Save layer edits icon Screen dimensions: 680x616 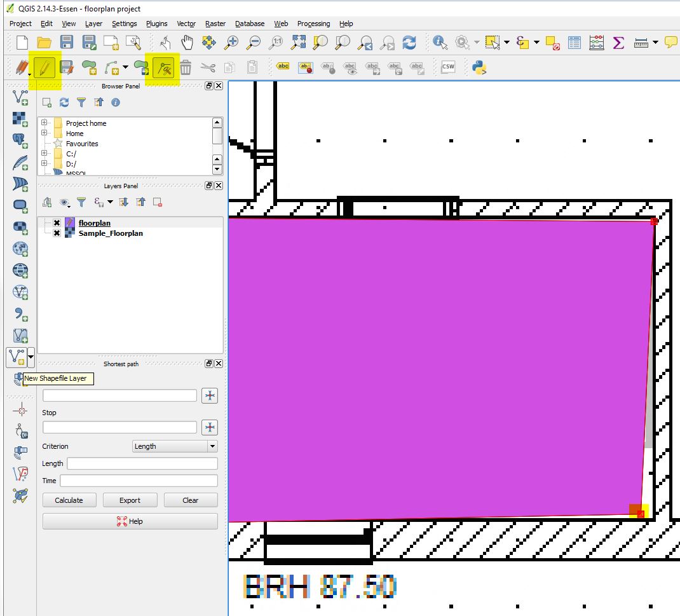pyautogui.click(x=66, y=67)
